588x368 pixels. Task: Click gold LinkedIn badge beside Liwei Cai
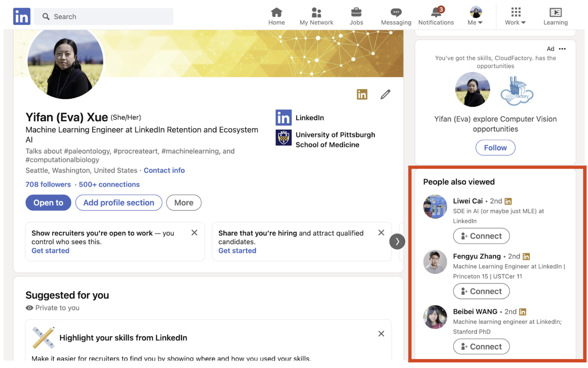coord(508,201)
